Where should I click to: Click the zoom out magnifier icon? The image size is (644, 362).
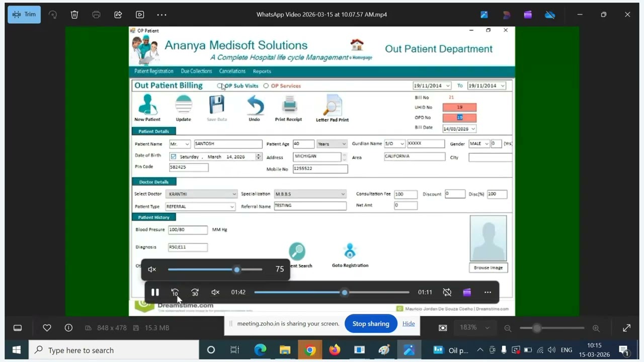tap(508, 328)
